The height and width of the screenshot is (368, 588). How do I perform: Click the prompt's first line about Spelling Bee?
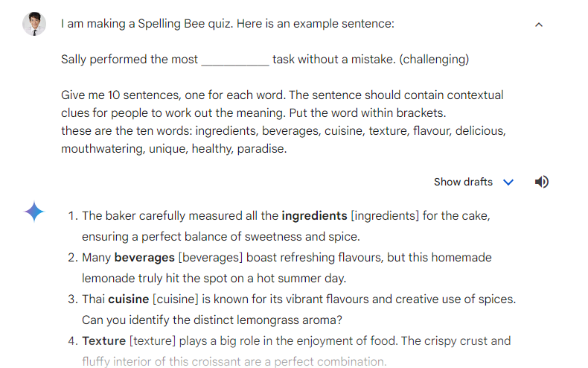click(x=228, y=24)
